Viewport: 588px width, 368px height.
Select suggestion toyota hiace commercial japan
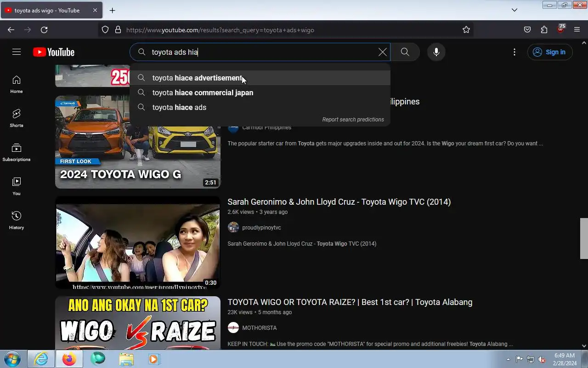click(x=260, y=93)
